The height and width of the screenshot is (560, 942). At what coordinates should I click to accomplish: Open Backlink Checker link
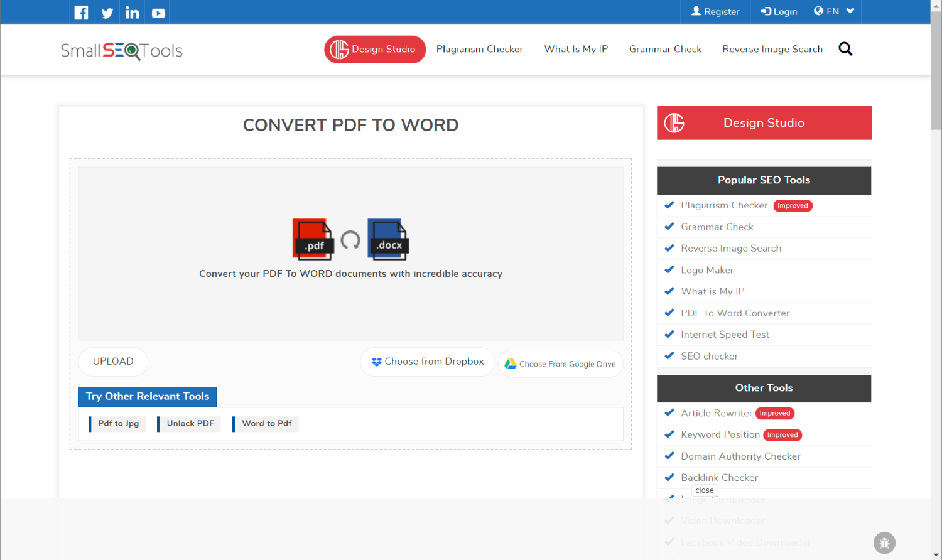point(720,478)
